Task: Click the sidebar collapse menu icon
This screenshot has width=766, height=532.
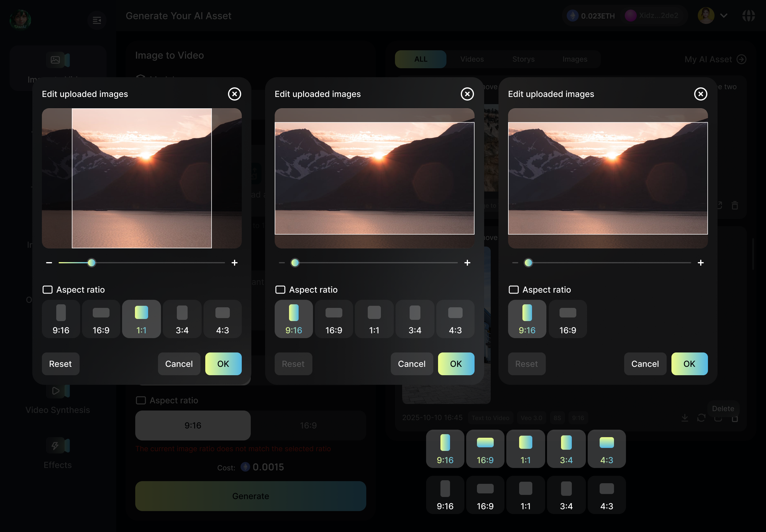Action: point(97,20)
